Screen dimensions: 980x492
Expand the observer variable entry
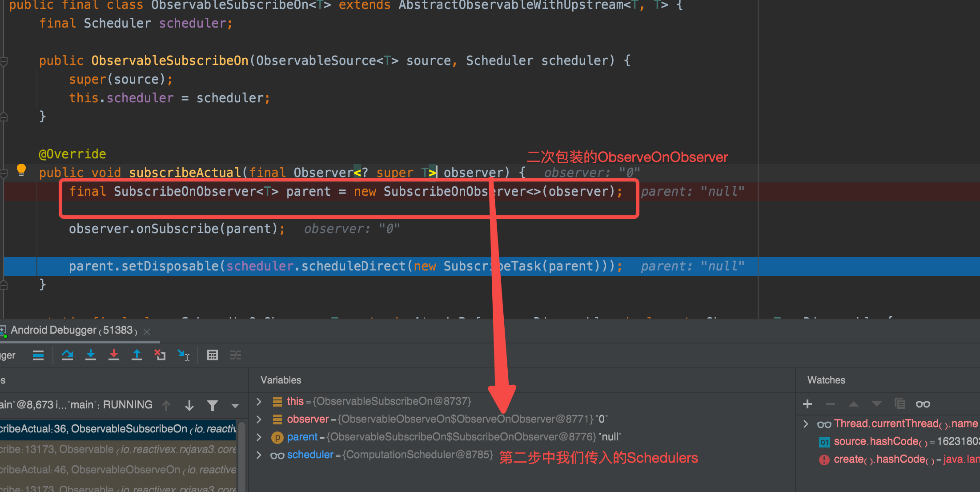coord(259,419)
